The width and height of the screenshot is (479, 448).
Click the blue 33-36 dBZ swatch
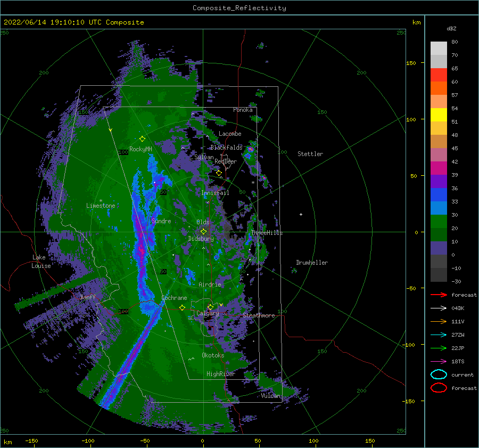(x=439, y=194)
